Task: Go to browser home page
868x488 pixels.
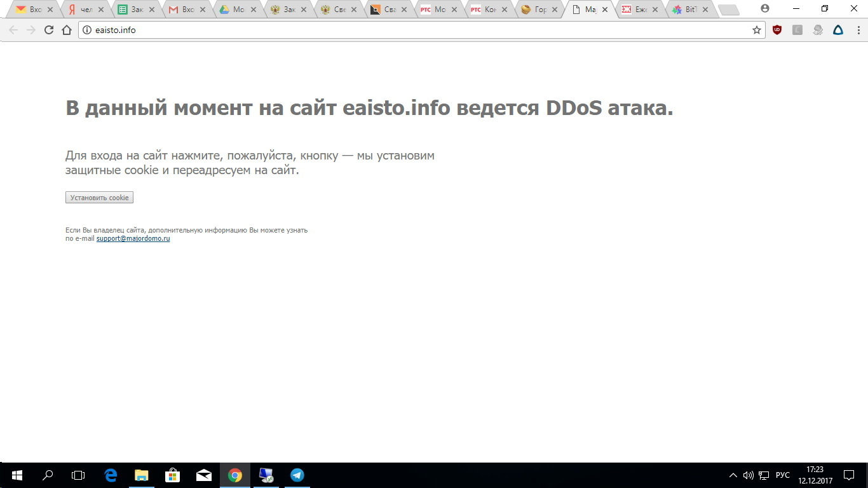Action: pyautogui.click(x=67, y=30)
